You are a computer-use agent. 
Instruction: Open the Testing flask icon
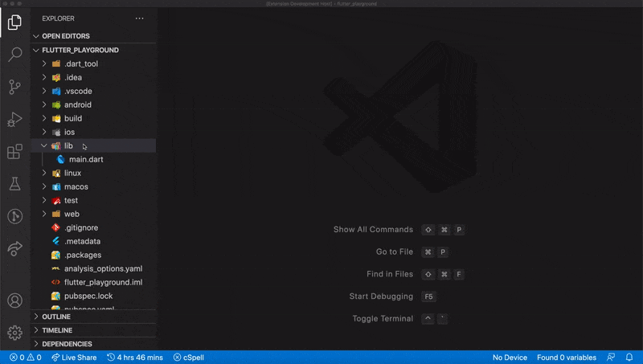point(14,184)
